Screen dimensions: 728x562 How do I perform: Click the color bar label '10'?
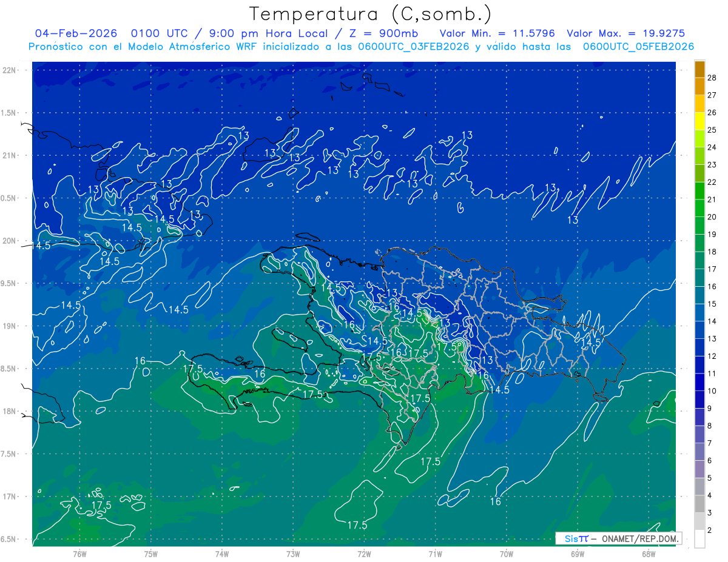[x=712, y=391]
